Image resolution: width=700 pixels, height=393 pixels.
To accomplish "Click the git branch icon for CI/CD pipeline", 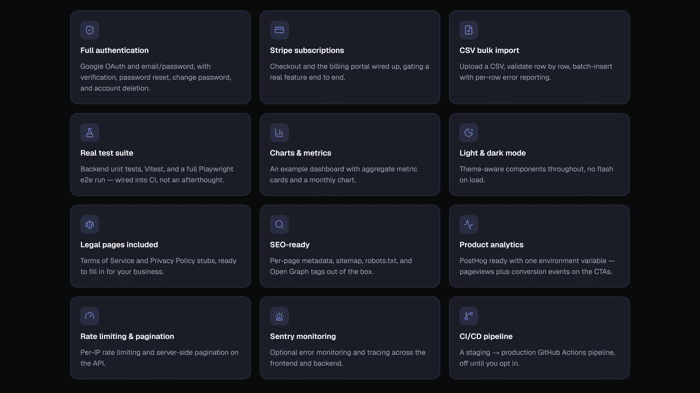I will (468, 316).
